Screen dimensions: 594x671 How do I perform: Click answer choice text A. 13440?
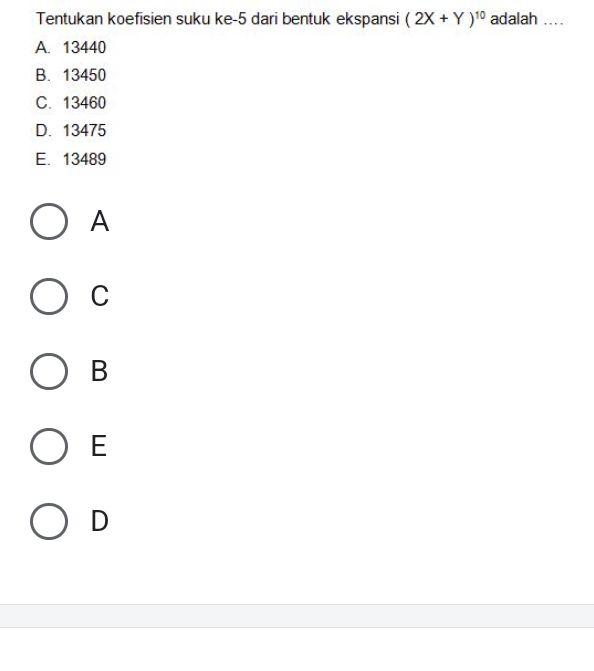pyautogui.click(x=71, y=48)
